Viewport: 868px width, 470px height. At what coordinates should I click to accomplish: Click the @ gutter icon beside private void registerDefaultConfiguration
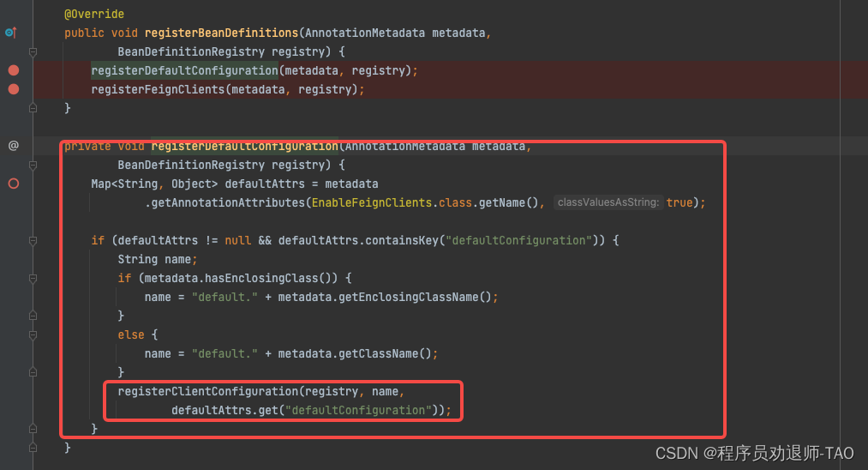tap(14, 146)
